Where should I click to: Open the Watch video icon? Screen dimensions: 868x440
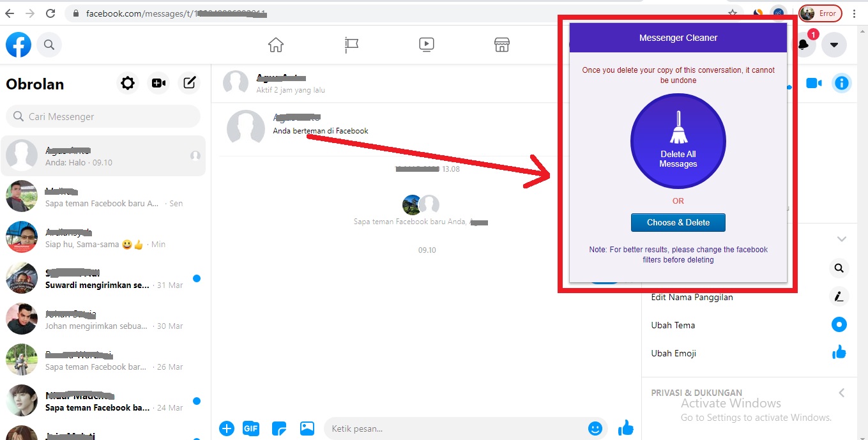pyautogui.click(x=427, y=45)
